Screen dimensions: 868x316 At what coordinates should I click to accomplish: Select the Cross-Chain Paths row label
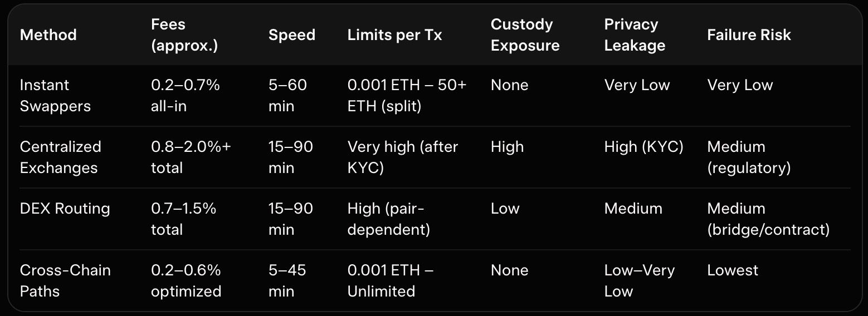(65, 280)
